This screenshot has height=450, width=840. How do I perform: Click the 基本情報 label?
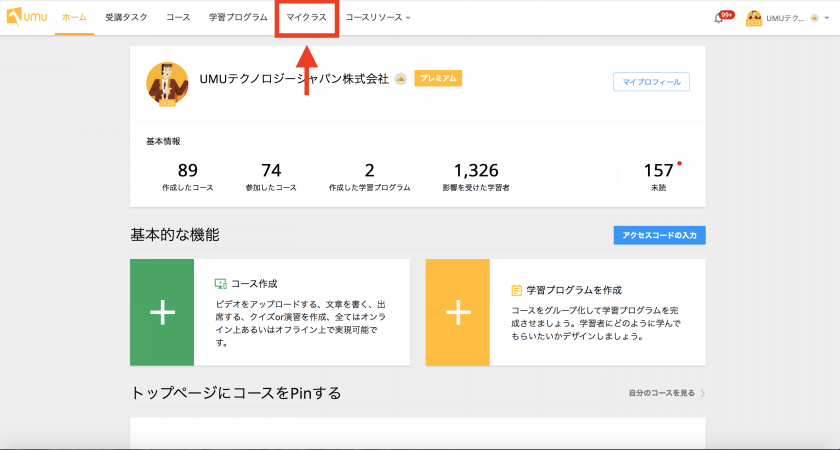point(163,141)
